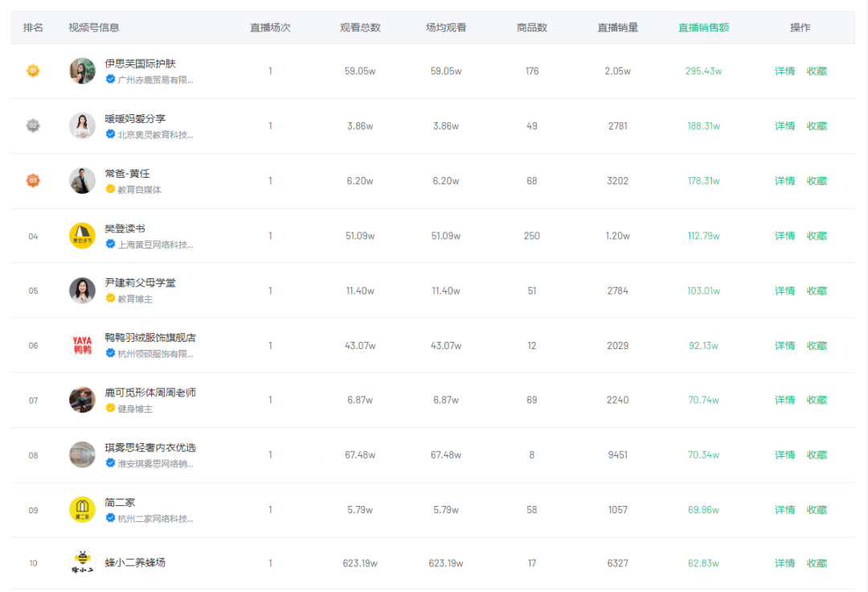
Task: Click 收藏 for 暖暖妈爱分享
Action: pyautogui.click(x=817, y=125)
